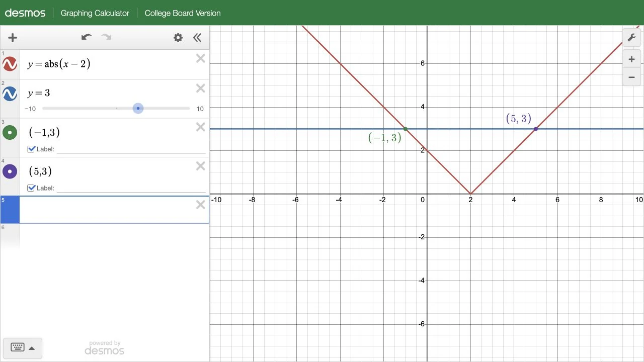Click the Add Item plus button
Screen dimensions: 644x362
[x=13, y=38]
